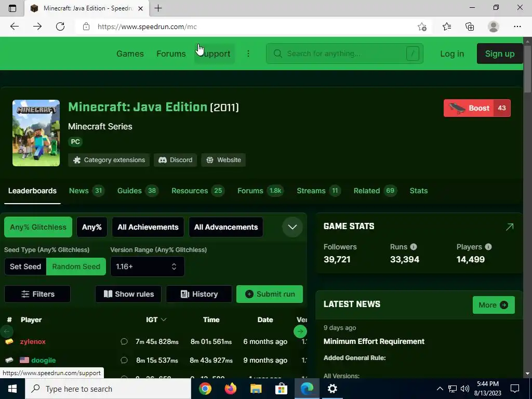Click the browser address bar

click(x=251, y=26)
